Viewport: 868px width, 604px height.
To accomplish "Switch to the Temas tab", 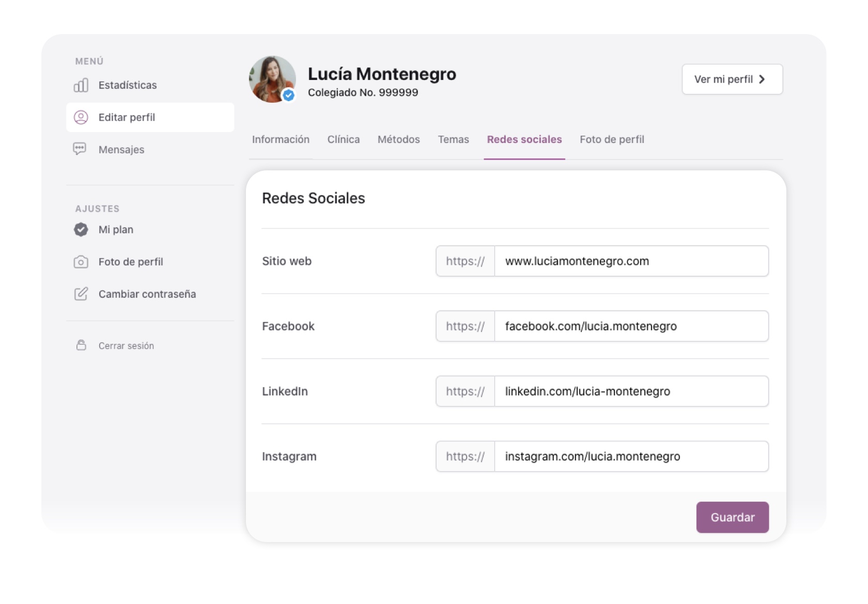I will (453, 139).
